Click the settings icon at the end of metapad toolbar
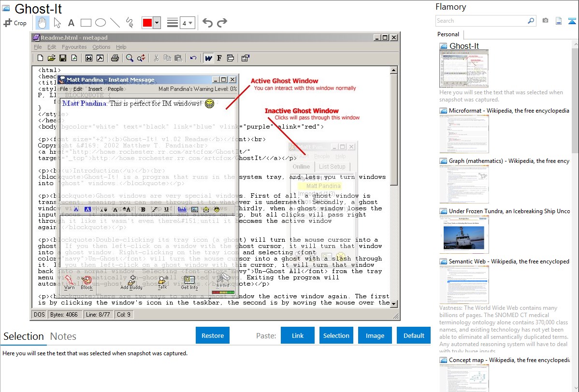 pyautogui.click(x=245, y=58)
